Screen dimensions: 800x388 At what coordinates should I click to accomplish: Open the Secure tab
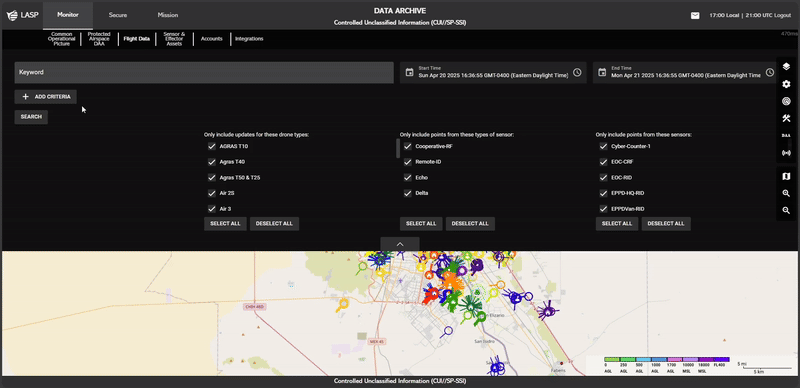[118, 15]
